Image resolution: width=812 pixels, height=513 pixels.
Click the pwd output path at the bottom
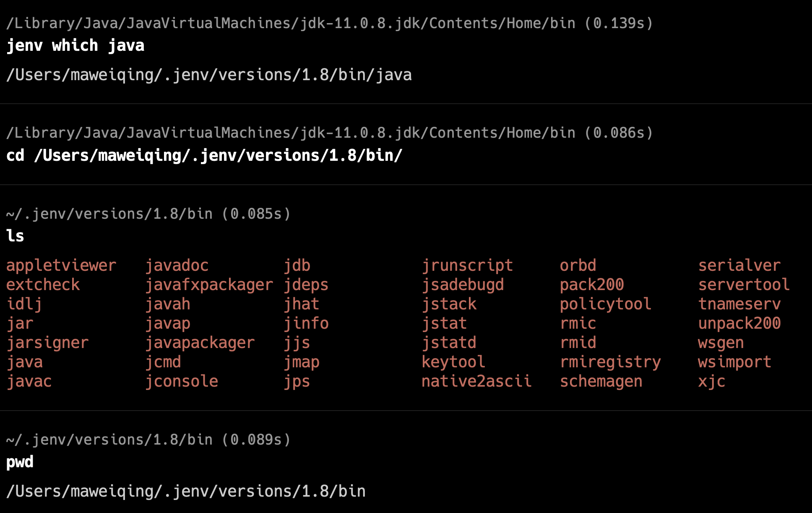186,491
